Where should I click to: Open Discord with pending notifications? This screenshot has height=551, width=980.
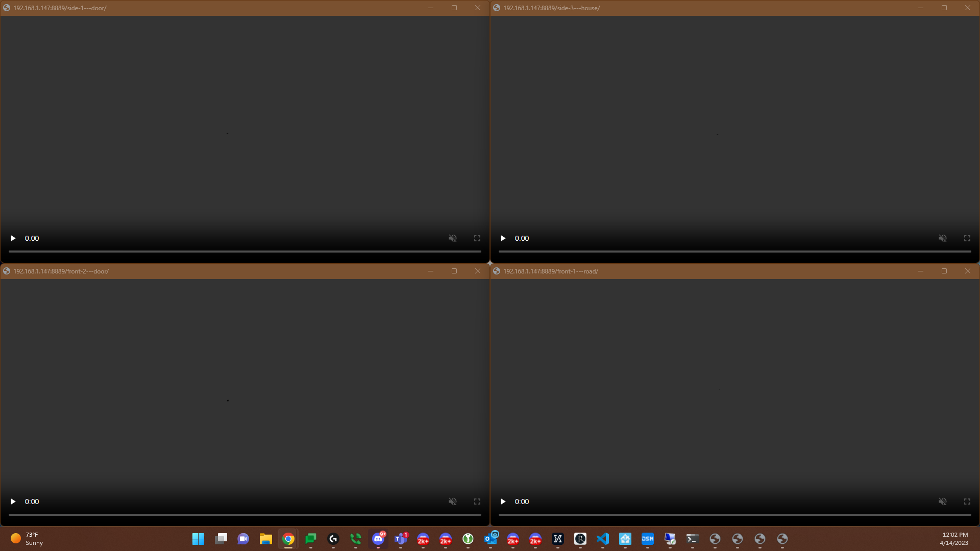click(379, 539)
